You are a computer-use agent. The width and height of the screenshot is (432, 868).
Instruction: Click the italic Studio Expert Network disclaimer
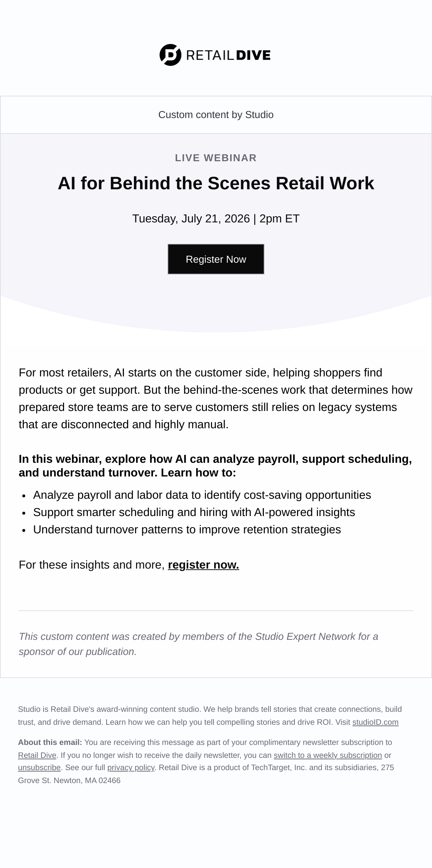[x=198, y=644]
